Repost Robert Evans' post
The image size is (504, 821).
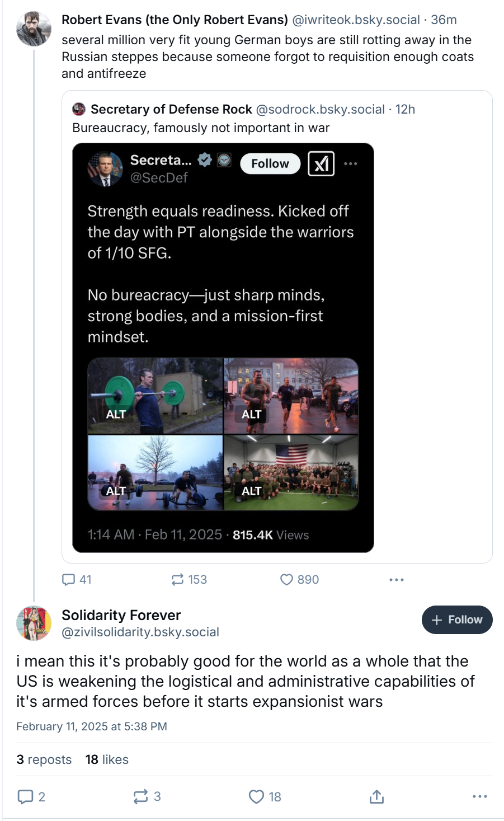(x=178, y=580)
